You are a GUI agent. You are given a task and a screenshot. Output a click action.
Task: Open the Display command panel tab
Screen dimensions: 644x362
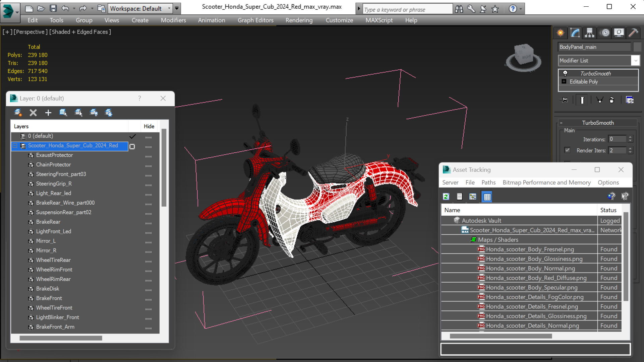(x=619, y=33)
